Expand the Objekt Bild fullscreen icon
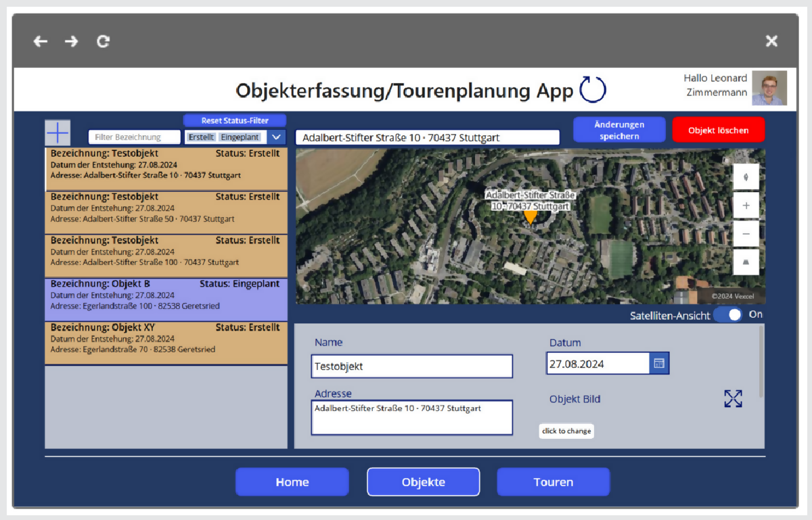Viewport: 812px width, 520px height. (x=733, y=398)
